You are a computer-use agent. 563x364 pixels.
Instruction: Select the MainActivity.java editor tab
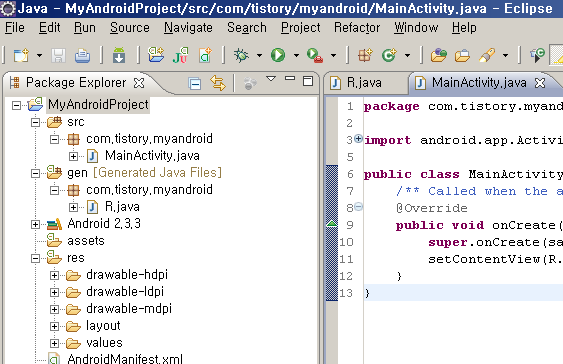coord(479,83)
